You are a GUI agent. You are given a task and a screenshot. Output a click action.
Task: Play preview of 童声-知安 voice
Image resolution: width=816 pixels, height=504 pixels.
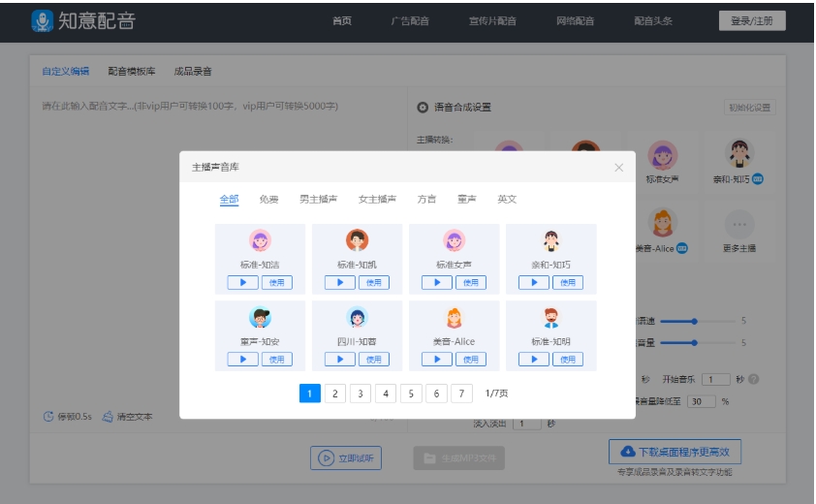pyautogui.click(x=242, y=360)
